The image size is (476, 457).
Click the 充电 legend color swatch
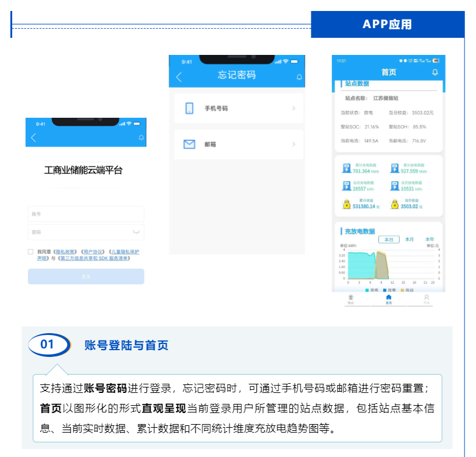(x=367, y=290)
